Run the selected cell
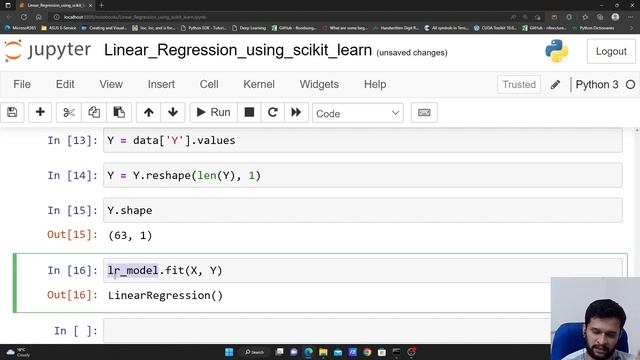Viewport: 640px width, 360px height. click(x=213, y=112)
